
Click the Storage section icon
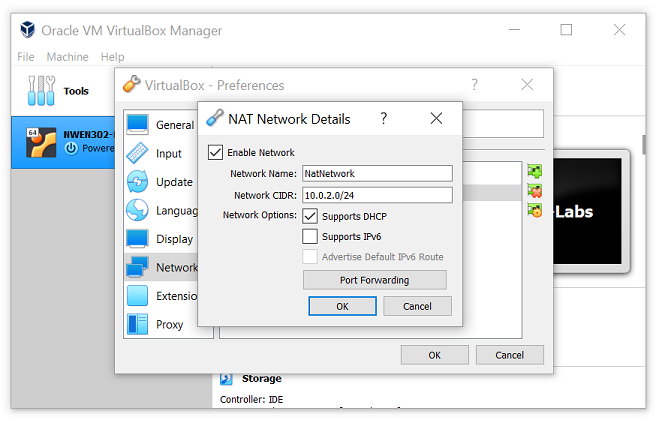pos(226,379)
